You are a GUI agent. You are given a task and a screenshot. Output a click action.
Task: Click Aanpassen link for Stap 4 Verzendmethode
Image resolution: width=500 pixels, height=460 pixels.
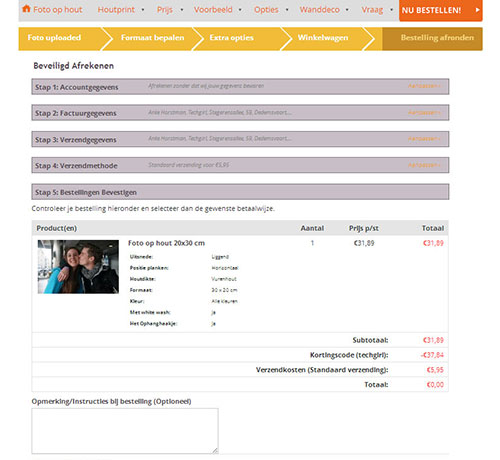pos(424,165)
